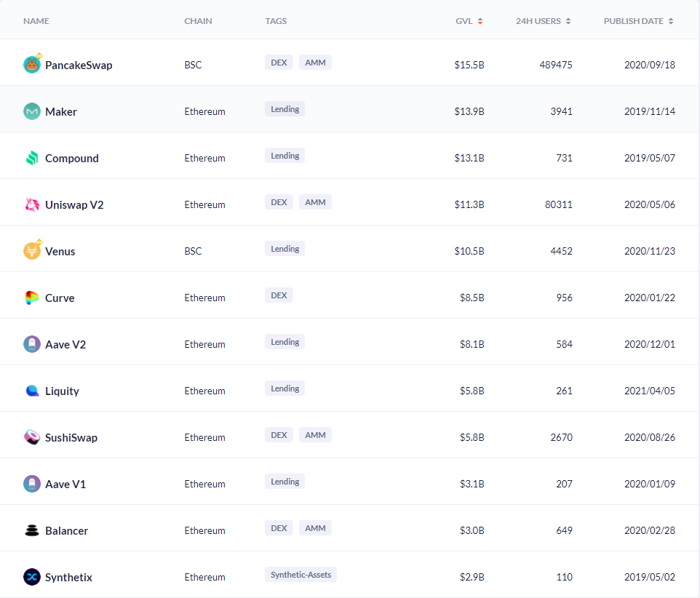Select the Lending tag on Maker row
The image size is (700, 598).
click(285, 109)
